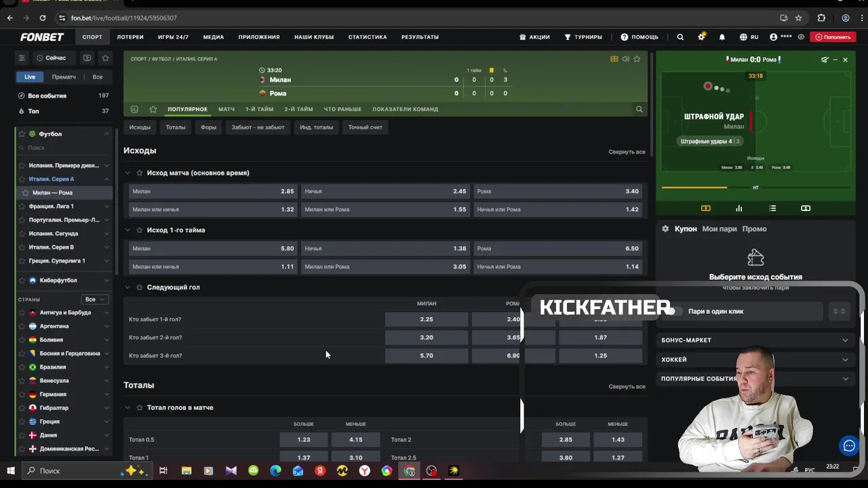This screenshot has width=868, height=488.
Task: Click the match timeline progress bar in tracker
Action: coord(755,188)
